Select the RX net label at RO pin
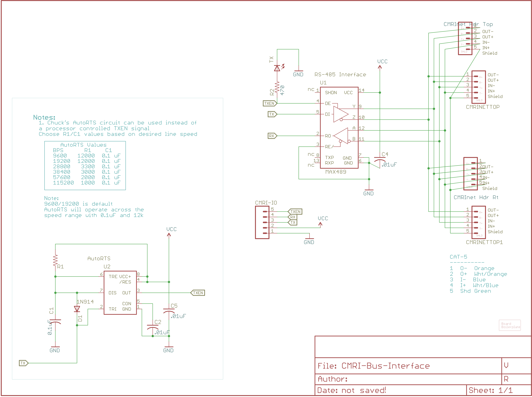Screen dimensions: 532x397 click(272, 136)
